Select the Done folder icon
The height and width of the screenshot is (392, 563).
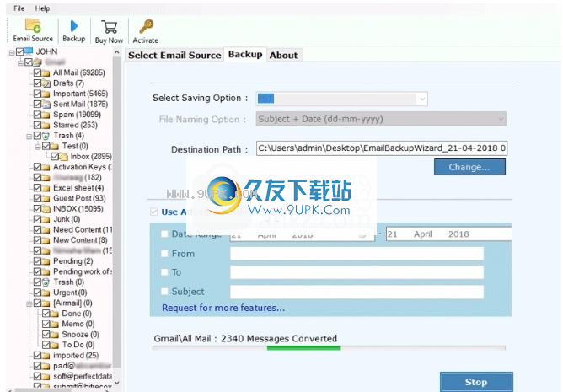[54, 314]
